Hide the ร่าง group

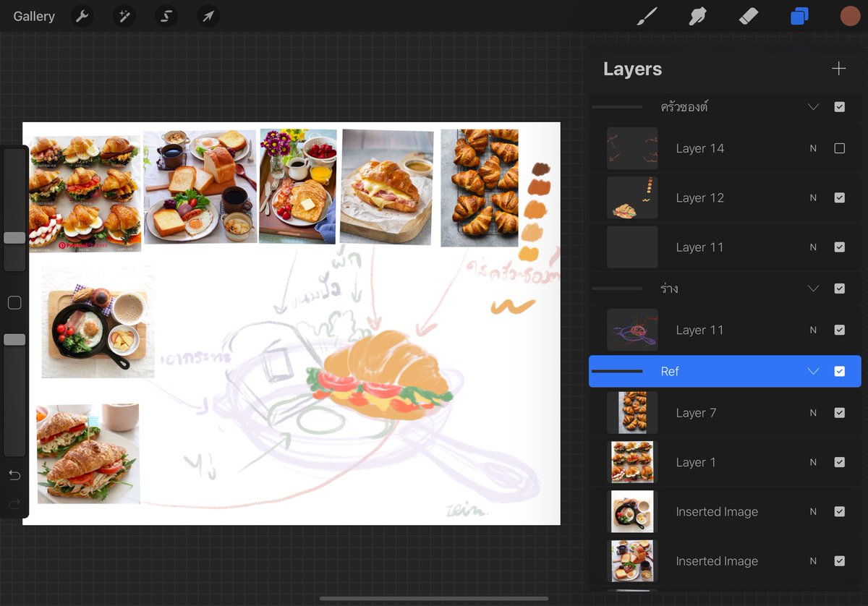(839, 289)
